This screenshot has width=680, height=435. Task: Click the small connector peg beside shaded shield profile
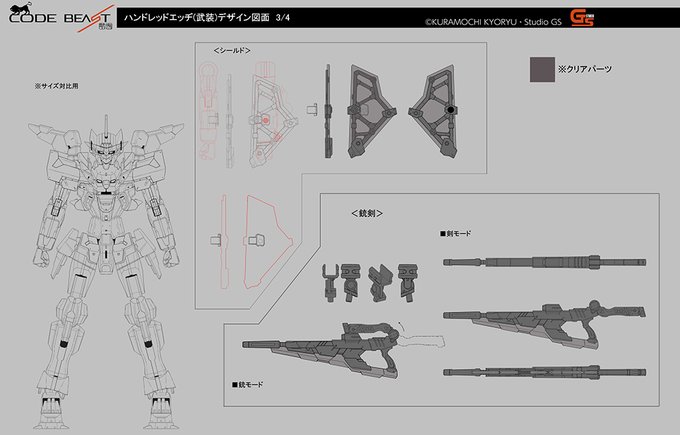(x=312, y=109)
